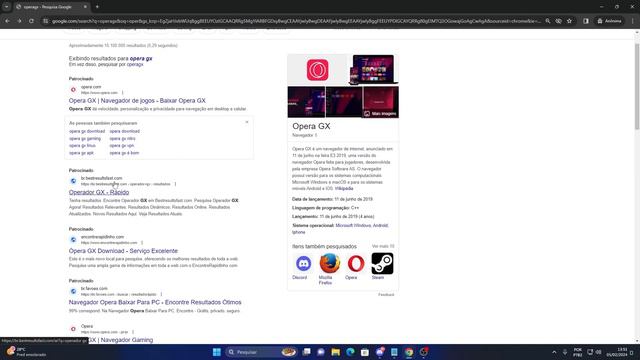The image size is (640, 360).
Task: Click Ver mais 10 related items
Action: click(x=383, y=246)
